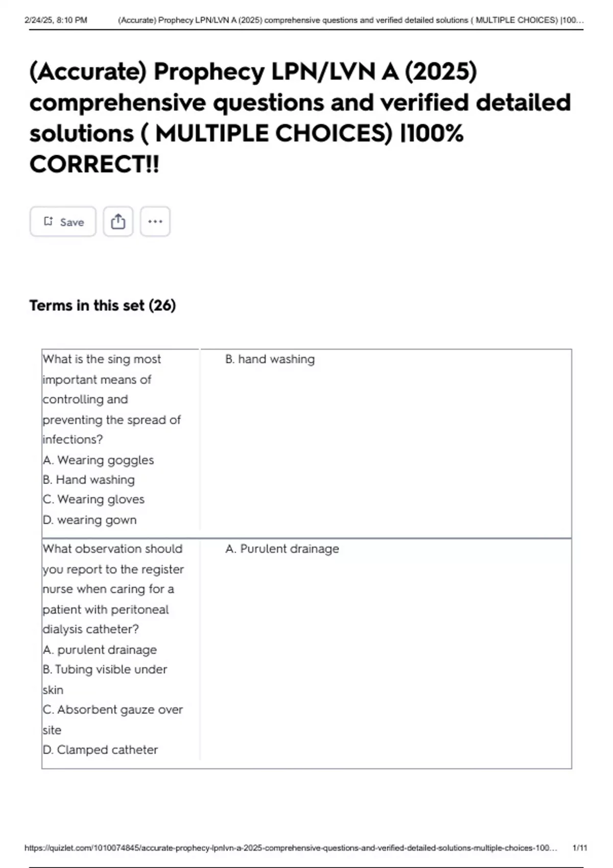The image size is (613, 868).
Task: Select option 'D. Clamped catheter'
Action: 100,750
